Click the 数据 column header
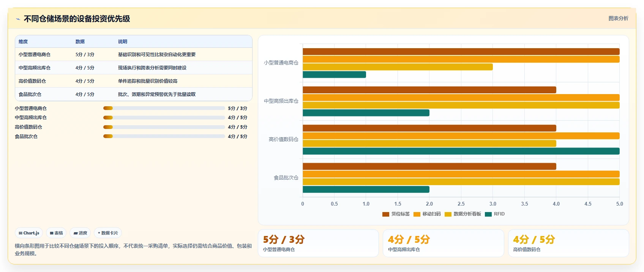 pos(80,42)
